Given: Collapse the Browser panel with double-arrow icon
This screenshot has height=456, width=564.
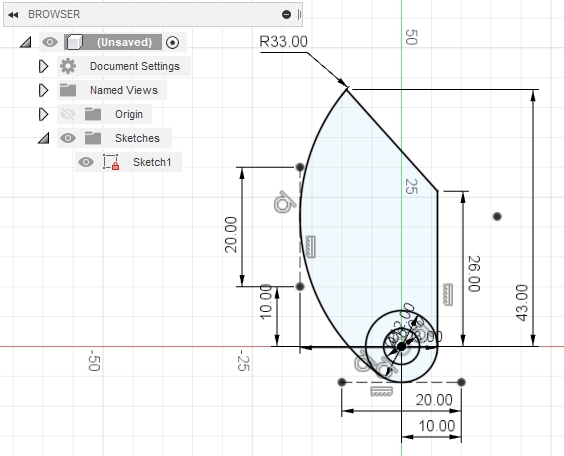Looking at the screenshot, I should click(x=13, y=15).
